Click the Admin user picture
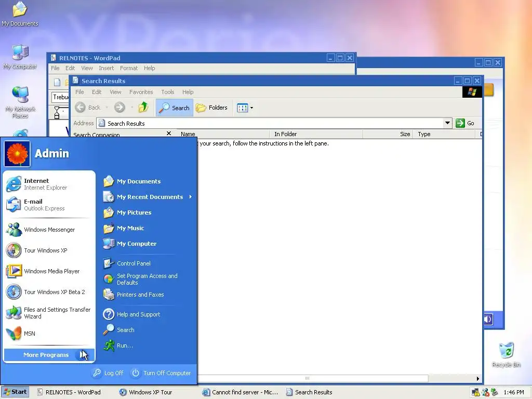532x399 pixels. (x=17, y=154)
